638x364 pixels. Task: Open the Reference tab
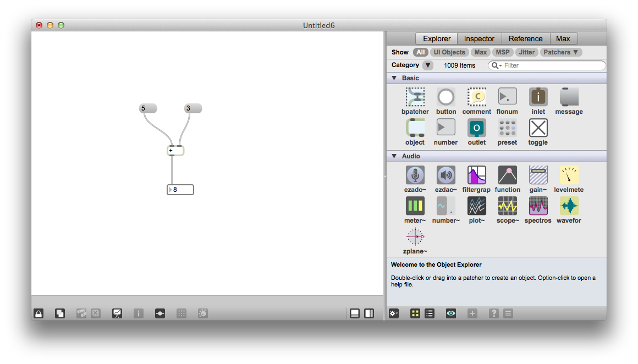pyautogui.click(x=526, y=38)
